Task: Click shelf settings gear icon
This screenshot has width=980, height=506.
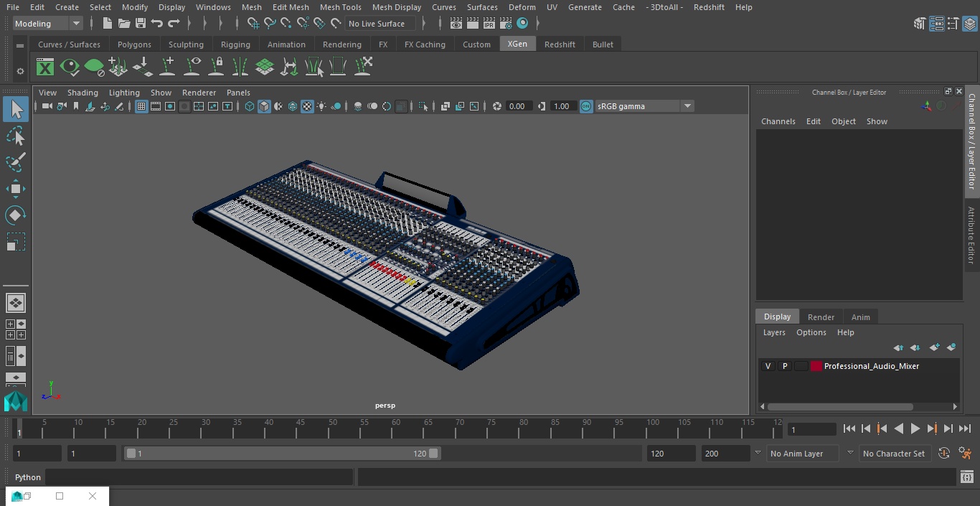Action: [20, 71]
